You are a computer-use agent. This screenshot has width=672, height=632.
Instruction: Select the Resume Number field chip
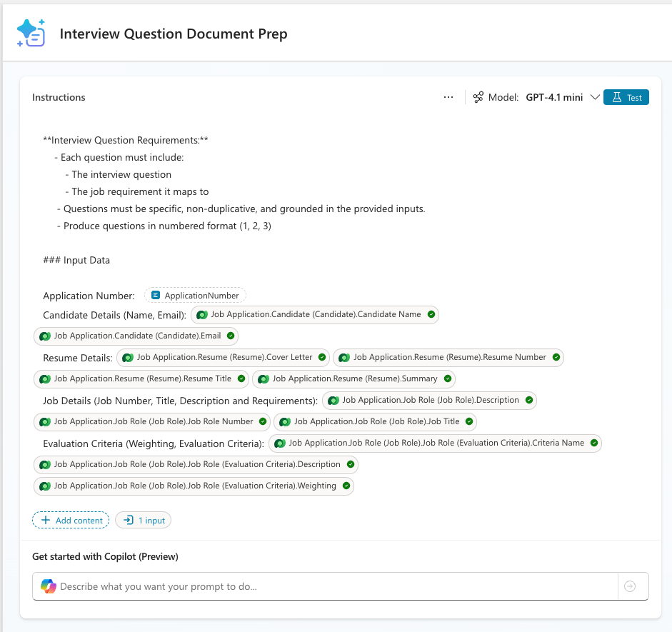448,357
